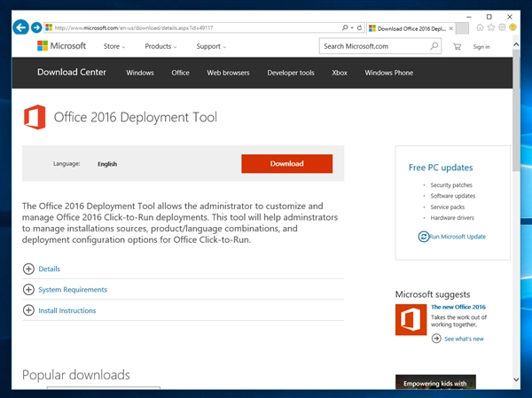Click the Security patches list item
The height and width of the screenshot is (398, 532).
(x=451, y=185)
